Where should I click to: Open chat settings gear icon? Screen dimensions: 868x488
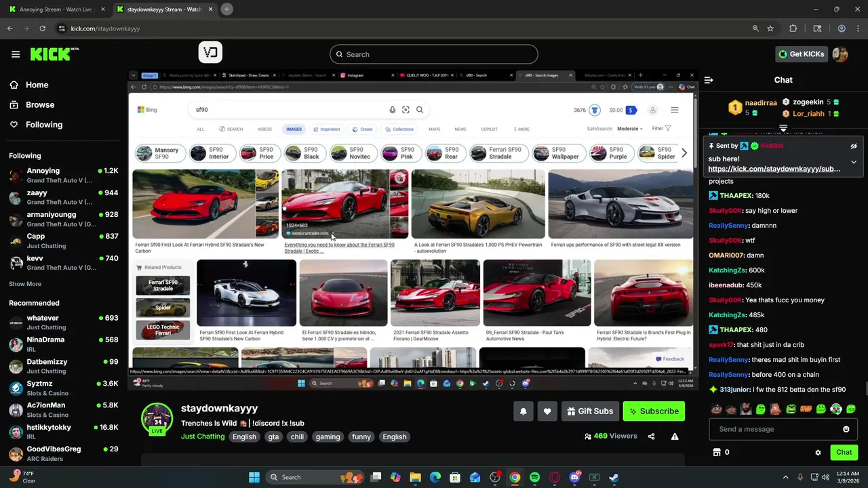(x=818, y=453)
